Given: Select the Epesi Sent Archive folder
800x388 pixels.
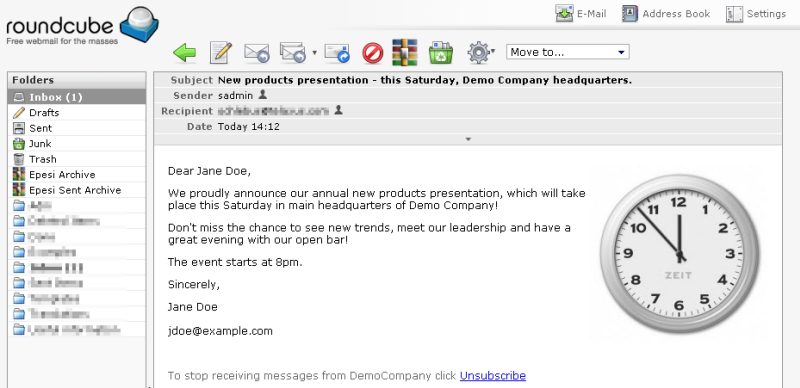Looking at the screenshot, I should (77, 190).
